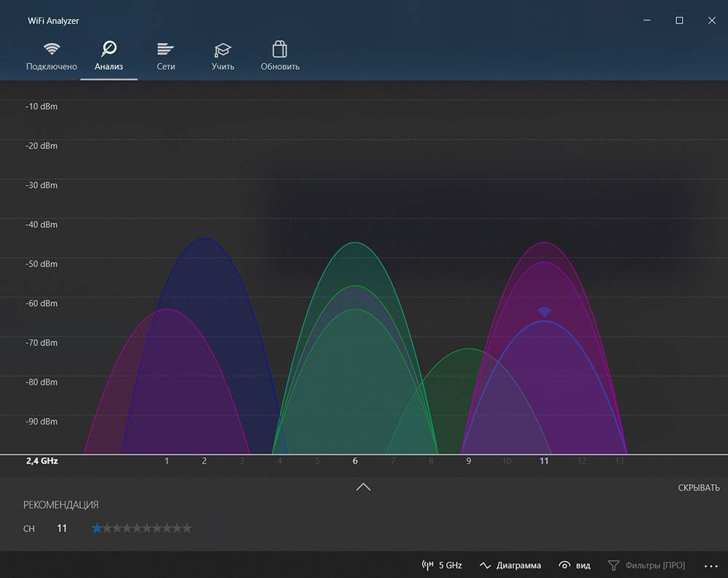Viewport: 728px width, 578px height.
Task: Click the WiFi Analyzer window title
Action: click(53, 21)
